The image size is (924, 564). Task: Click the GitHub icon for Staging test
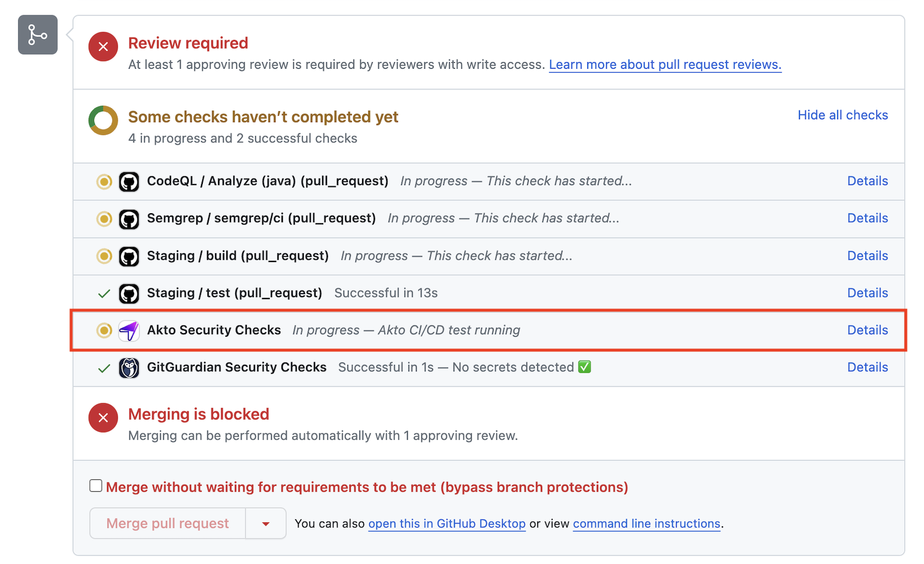129,293
